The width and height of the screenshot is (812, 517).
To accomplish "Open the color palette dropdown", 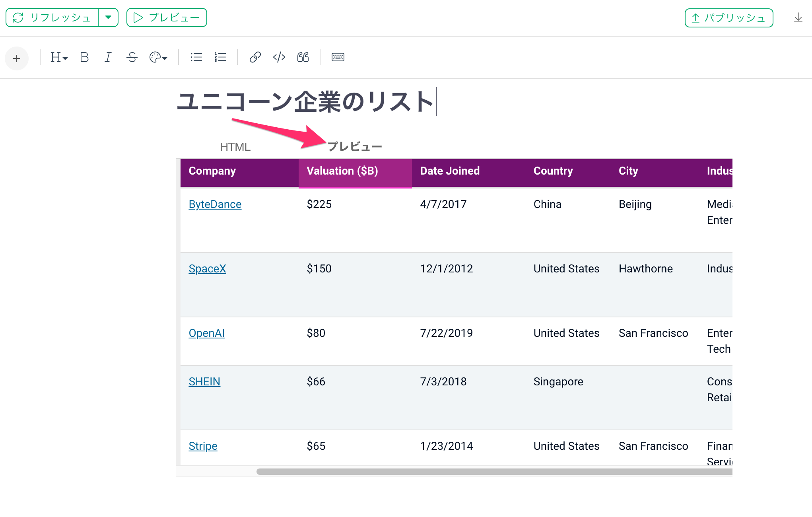I will click(x=158, y=57).
